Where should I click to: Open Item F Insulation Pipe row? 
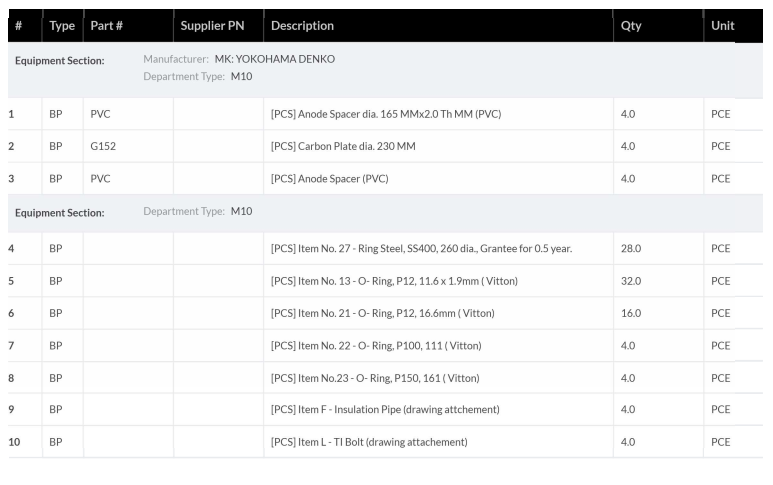[385, 410]
